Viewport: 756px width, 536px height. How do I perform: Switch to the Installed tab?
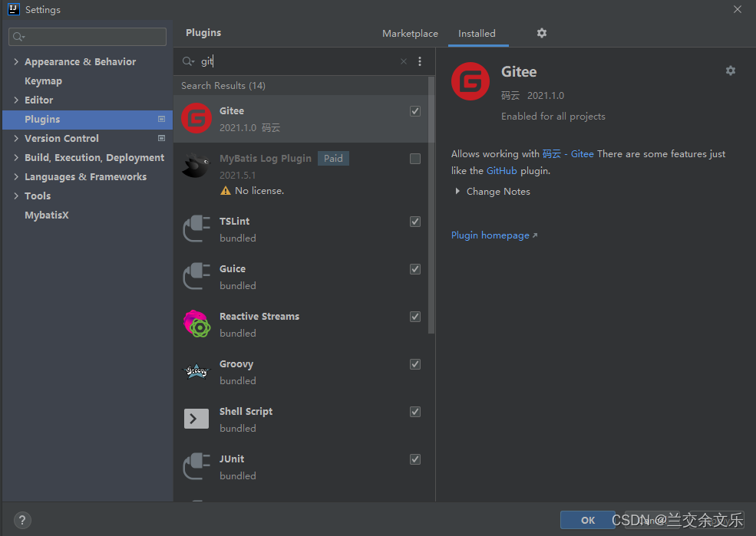477,33
